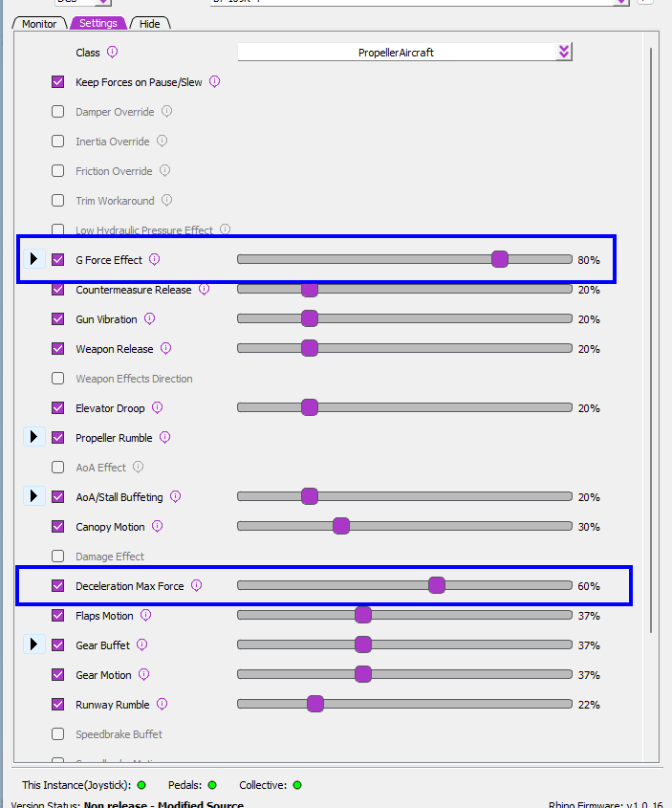Expand the Gear Buffet sub-settings
Image resolution: width=672 pixels, height=808 pixels.
coord(33,645)
